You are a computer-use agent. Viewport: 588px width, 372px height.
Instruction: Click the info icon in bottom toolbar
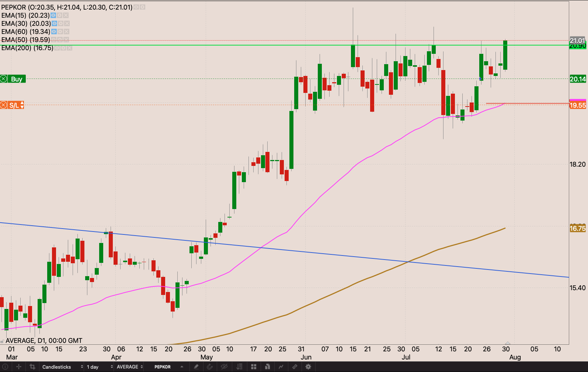(x=5, y=367)
